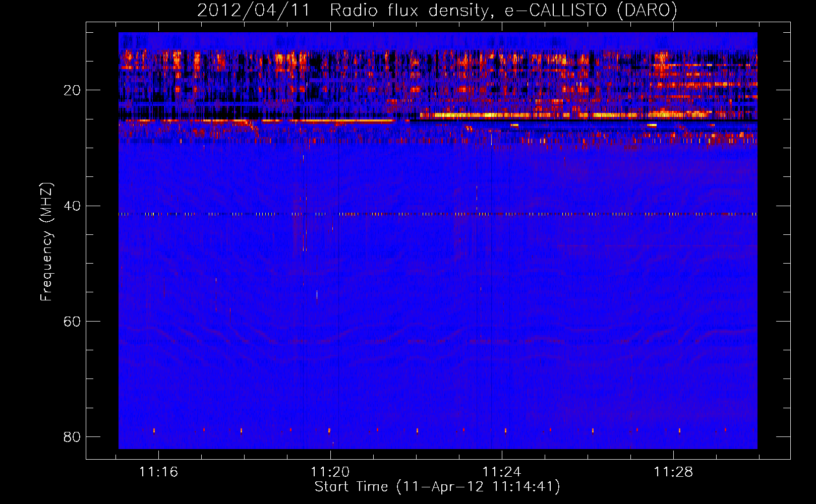Viewport: 816px width, 504px height.
Task: Click the 80 MHz frequency tick label
Action: (x=72, y=436)
